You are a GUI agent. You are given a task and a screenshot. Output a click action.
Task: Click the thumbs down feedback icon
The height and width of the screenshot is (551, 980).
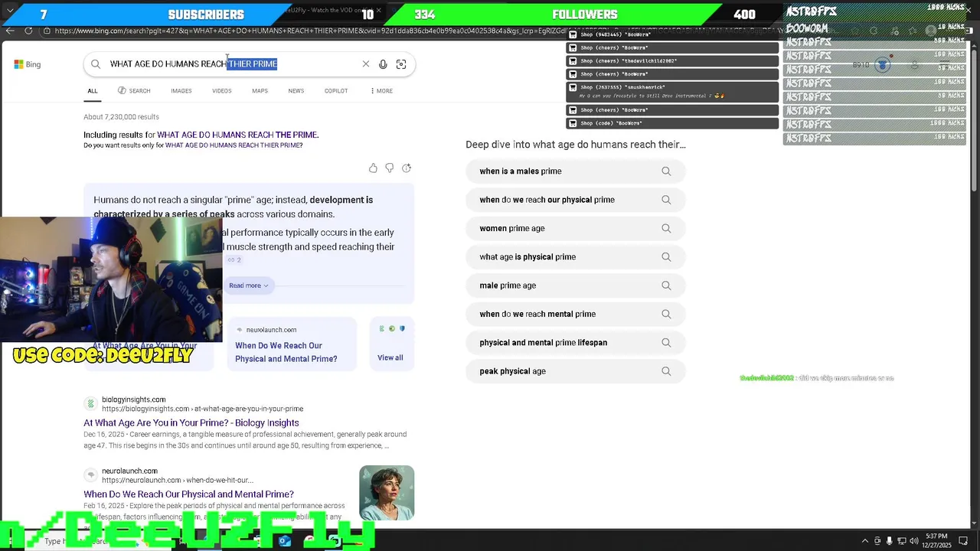pos(390,168)
